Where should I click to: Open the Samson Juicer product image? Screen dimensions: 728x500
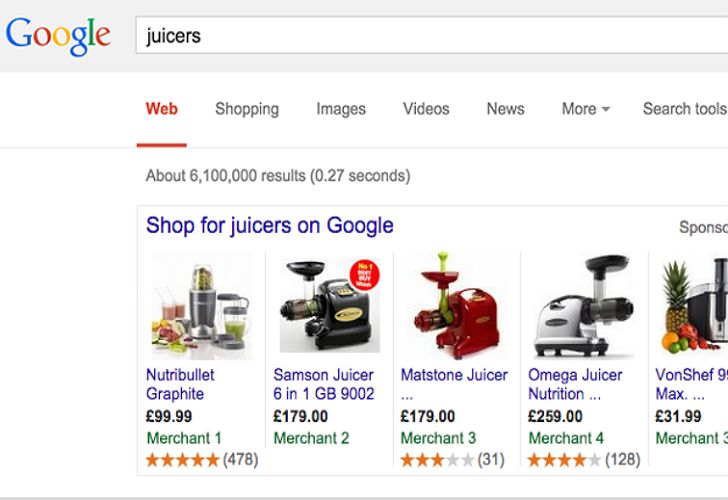(x=330, y=305)
